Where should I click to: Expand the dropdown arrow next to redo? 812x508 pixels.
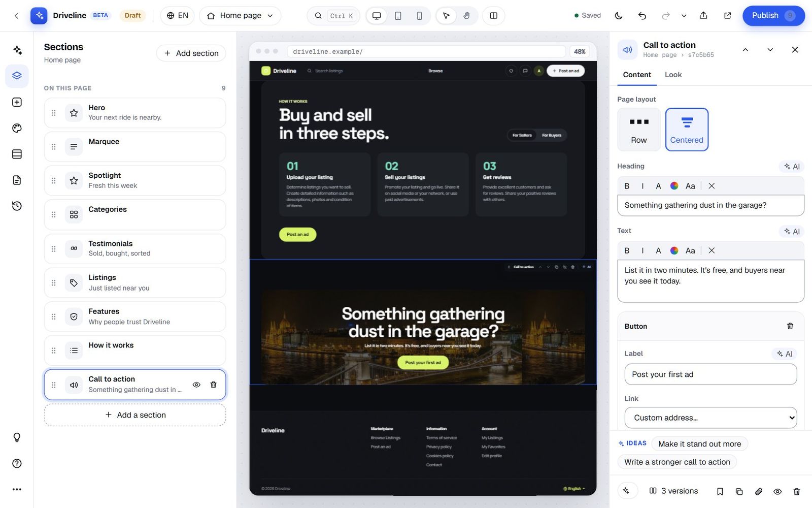click(x=684, y=16)
